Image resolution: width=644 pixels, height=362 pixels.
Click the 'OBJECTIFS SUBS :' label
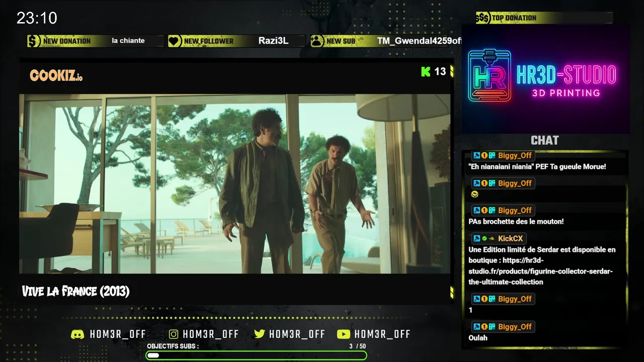[x=173, y=346]
